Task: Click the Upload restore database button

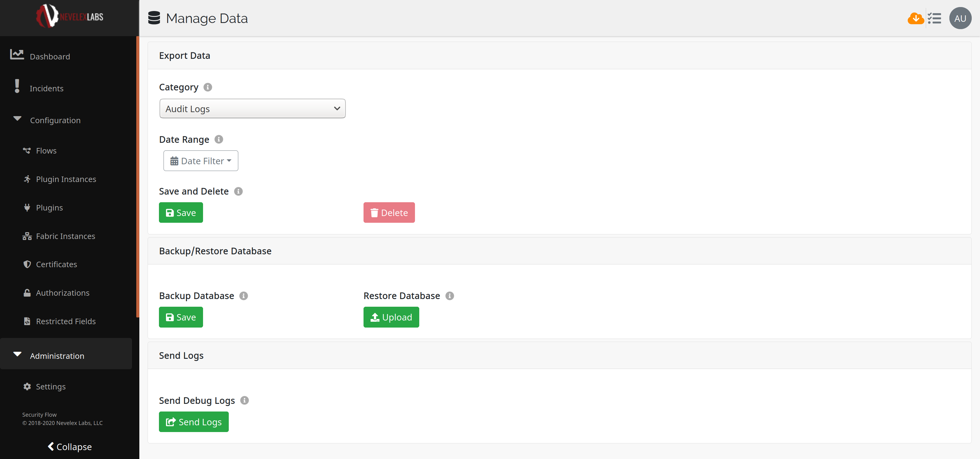Action: click(x=391, y=317)
